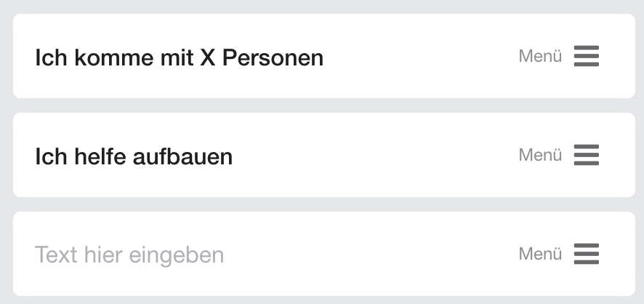Click the hamburger icon beside "Ich komme mit X Personen"
The height and width of the screenshot is (304, 644).
(586, 56)
